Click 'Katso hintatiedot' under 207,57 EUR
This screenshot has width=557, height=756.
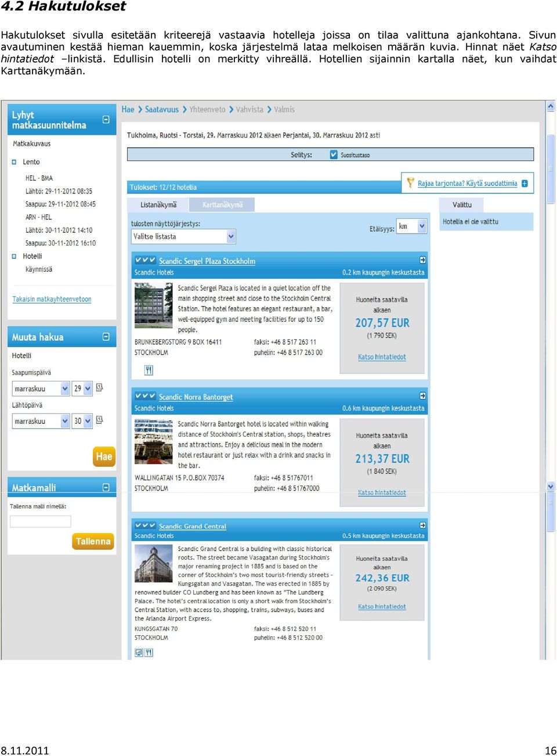point(382,357)
